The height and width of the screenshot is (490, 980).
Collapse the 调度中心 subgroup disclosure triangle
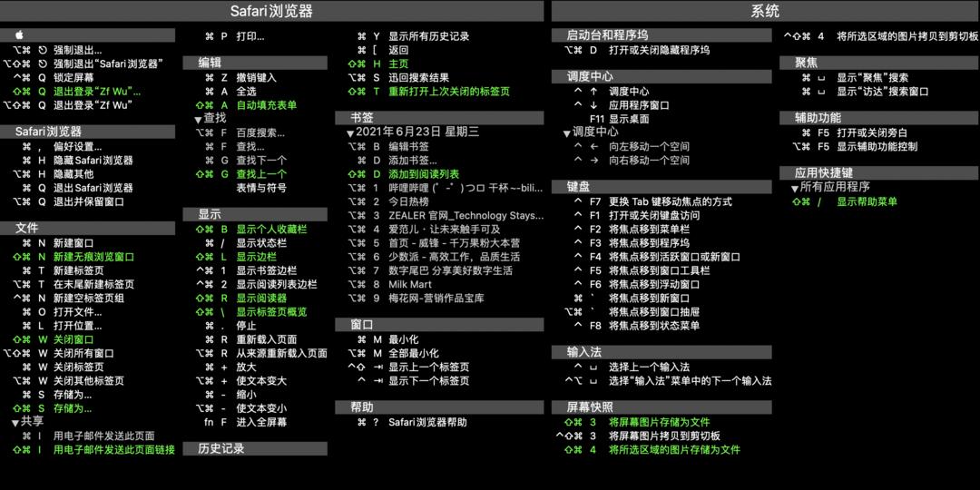click(x=567, y=133)
